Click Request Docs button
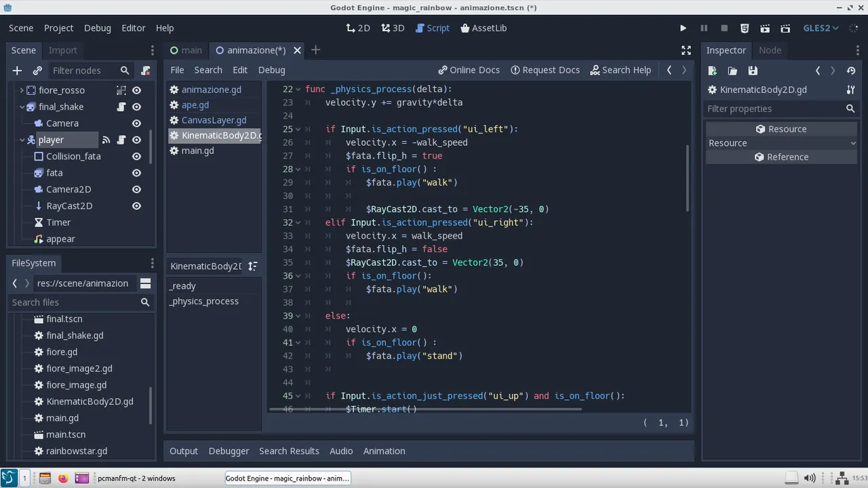 545,70
